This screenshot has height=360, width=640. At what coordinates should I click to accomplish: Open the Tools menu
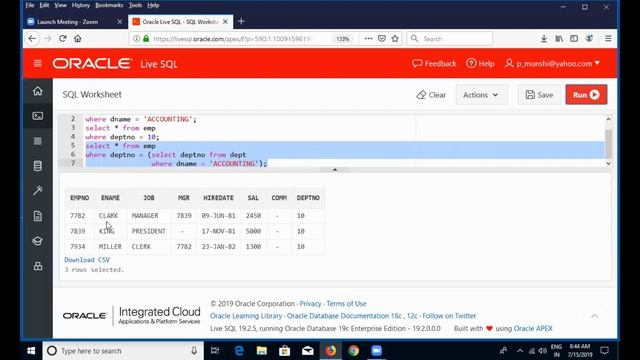point(135,5)
